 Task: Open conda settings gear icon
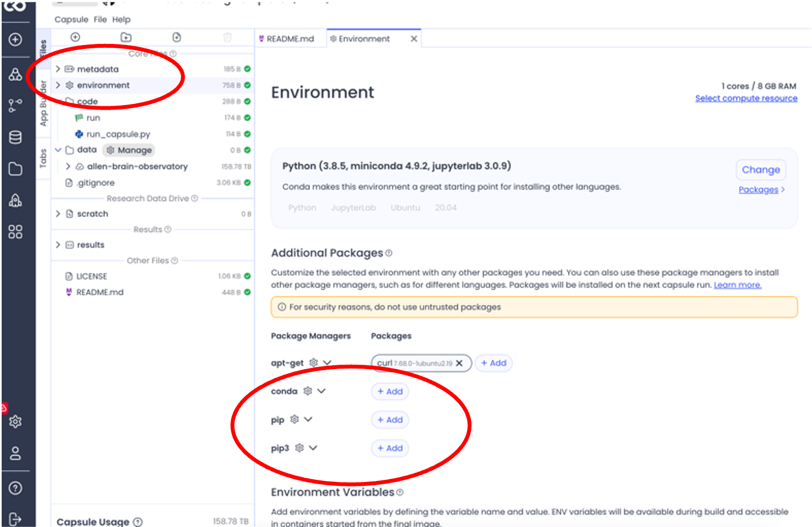[x=307, y=391]
